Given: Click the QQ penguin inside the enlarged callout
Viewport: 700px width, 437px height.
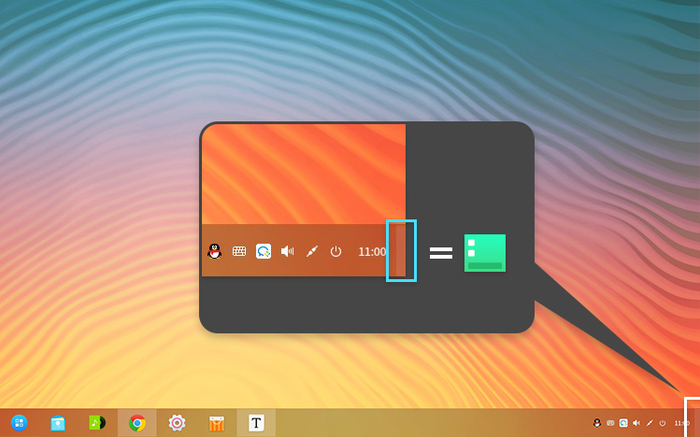Looking at the screenshot, I should 214,252.
